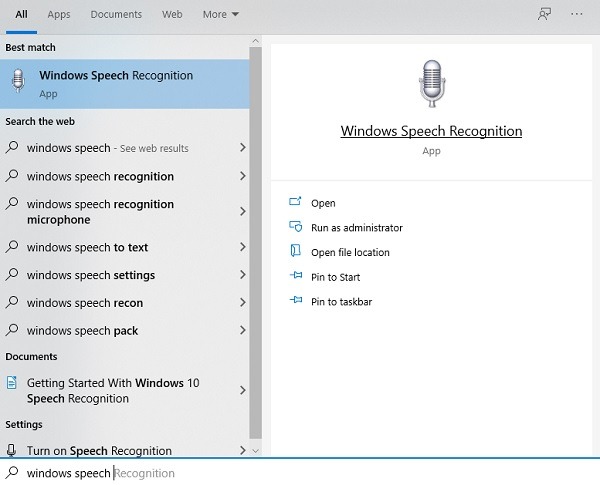Viewport: 600px width, 485px height.
Task: Expand the Getting Started With Windows 10 document chevron
Action: 243,390
